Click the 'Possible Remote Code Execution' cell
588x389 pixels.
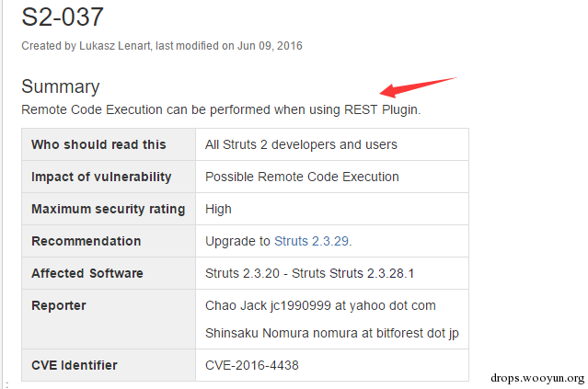(302, 177)
